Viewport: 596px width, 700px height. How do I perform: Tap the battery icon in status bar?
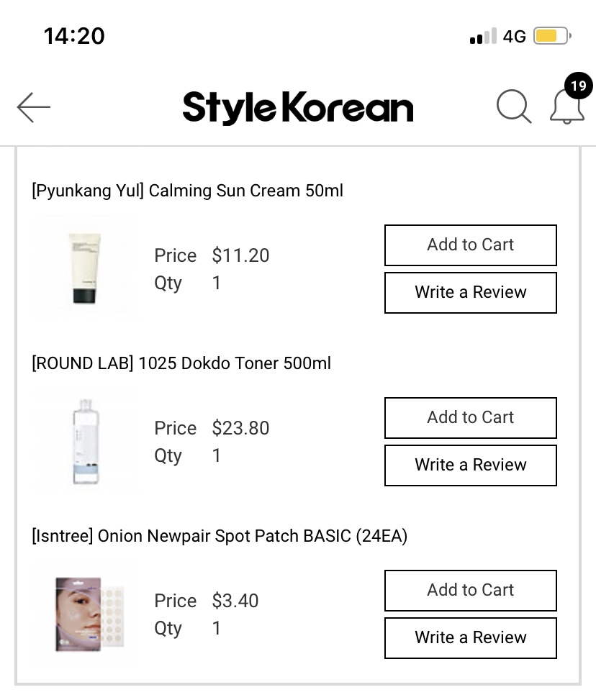[x=552, y=36]
